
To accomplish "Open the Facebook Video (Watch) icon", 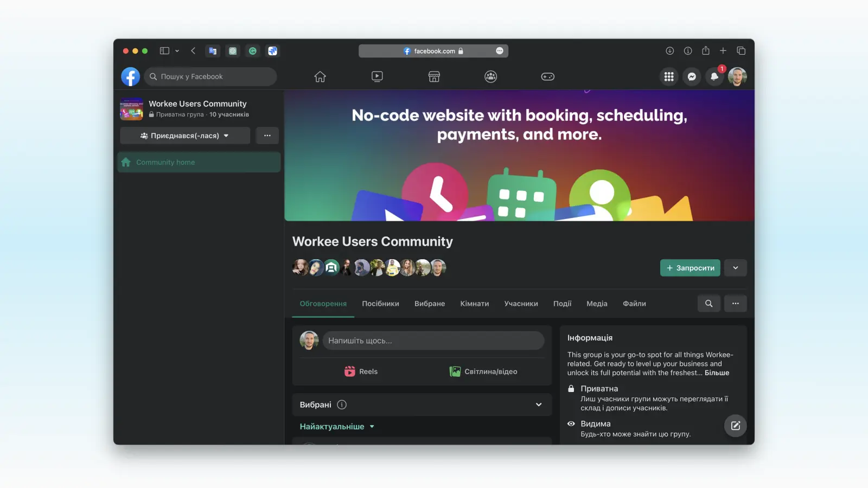I will [377, 76].
